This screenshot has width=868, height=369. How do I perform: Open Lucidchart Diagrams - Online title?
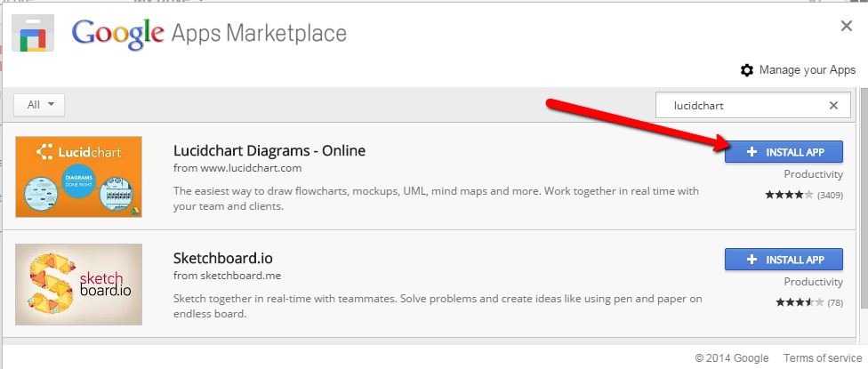(269, 150)
